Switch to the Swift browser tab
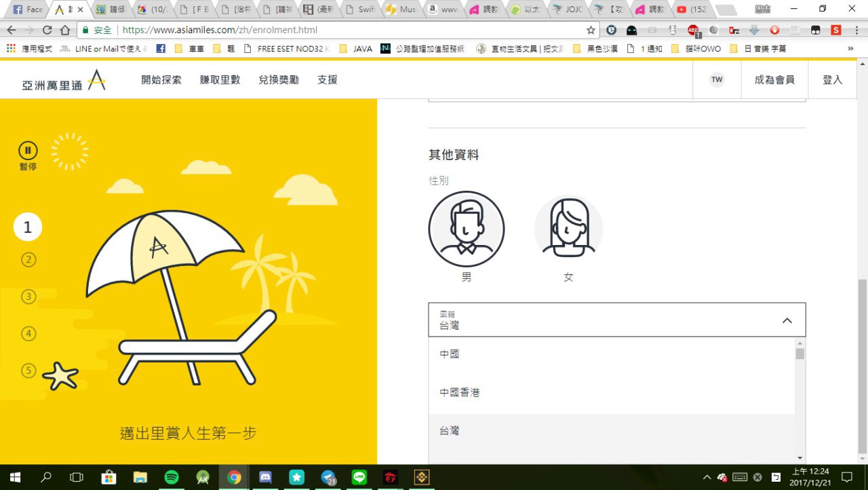 (361, 10)
